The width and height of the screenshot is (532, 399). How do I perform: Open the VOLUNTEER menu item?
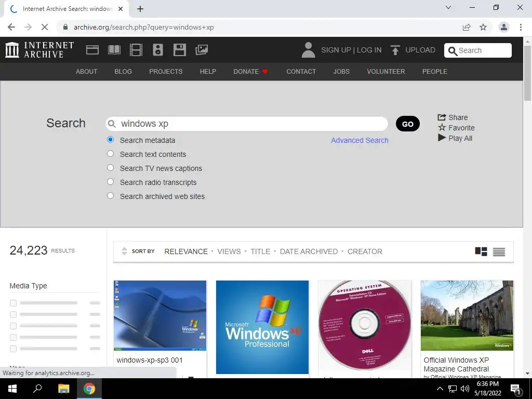pos(386,72)
